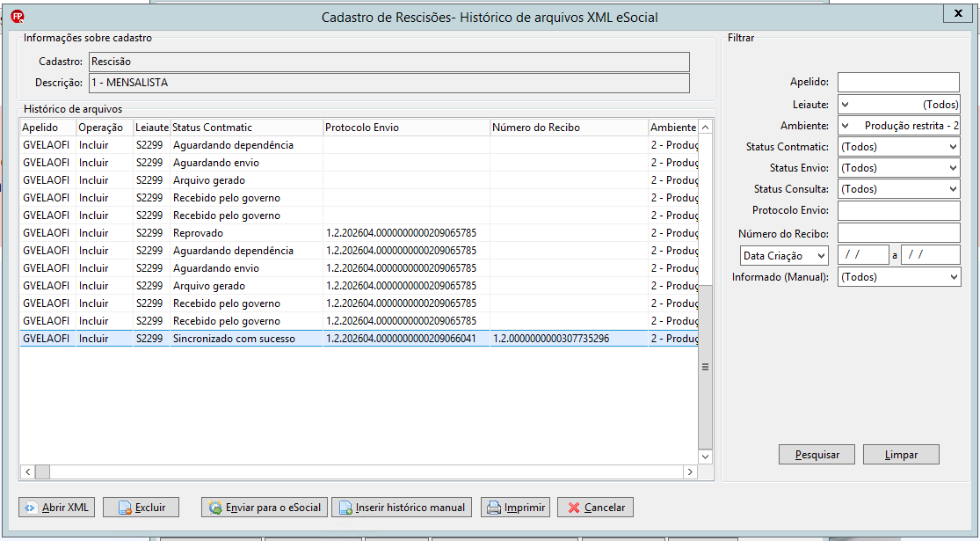Image resolution: width=980 pixels, height=541 pixels.
Task: Click the horizontal scrollbar thumb
Action: click(x=42, y=472)
